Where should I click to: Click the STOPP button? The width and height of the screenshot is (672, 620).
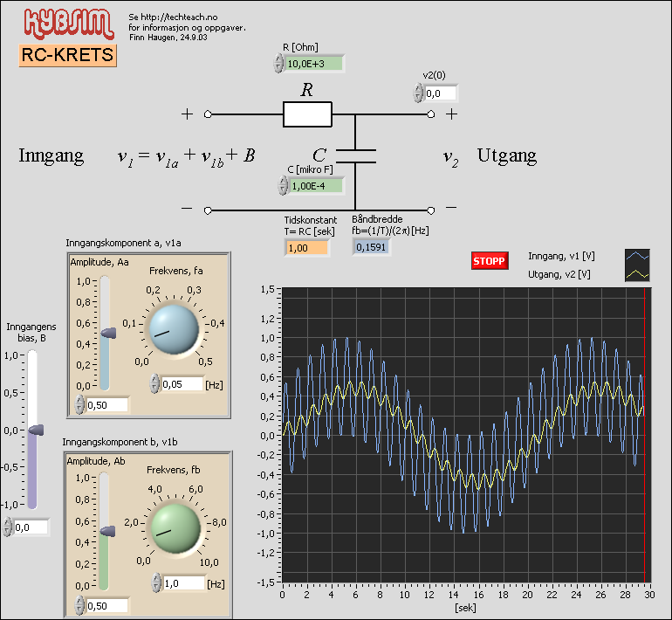click(x=489, y=261)
